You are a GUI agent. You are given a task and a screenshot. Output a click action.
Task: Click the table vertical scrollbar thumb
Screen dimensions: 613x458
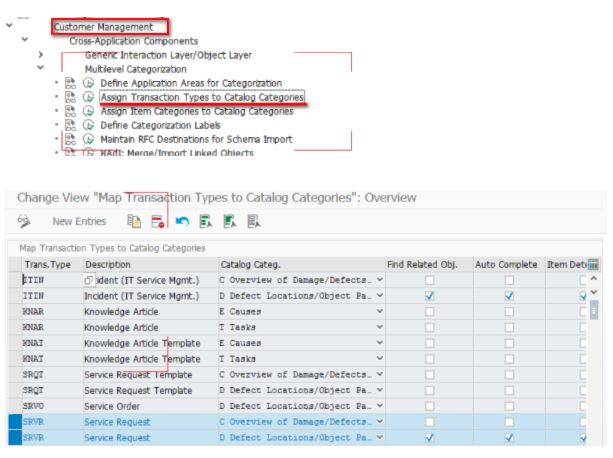tap(594, 310)
